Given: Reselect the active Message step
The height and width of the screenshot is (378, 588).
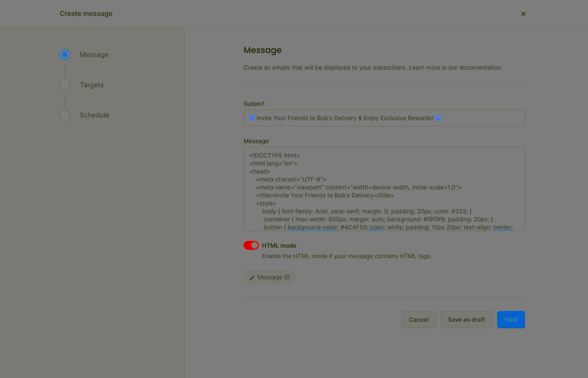Looking at the screenshot, I should tap(94, 54).
